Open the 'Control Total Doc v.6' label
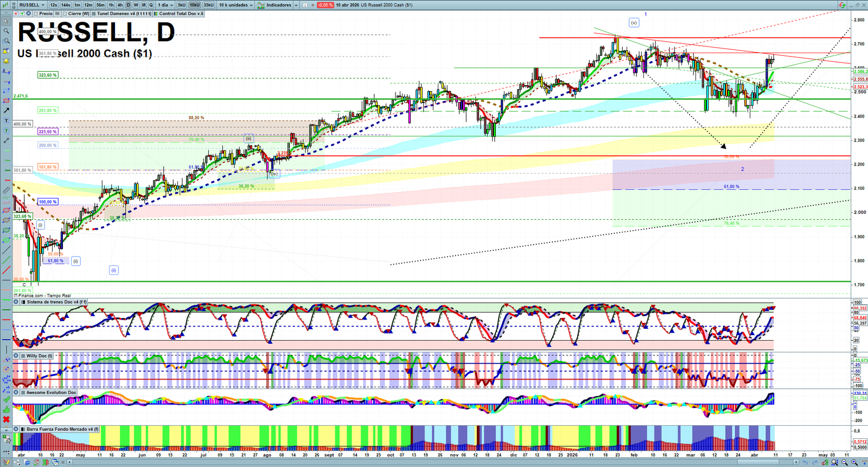The width and height of the screenshot is (868, 467). tap(181, 14)
